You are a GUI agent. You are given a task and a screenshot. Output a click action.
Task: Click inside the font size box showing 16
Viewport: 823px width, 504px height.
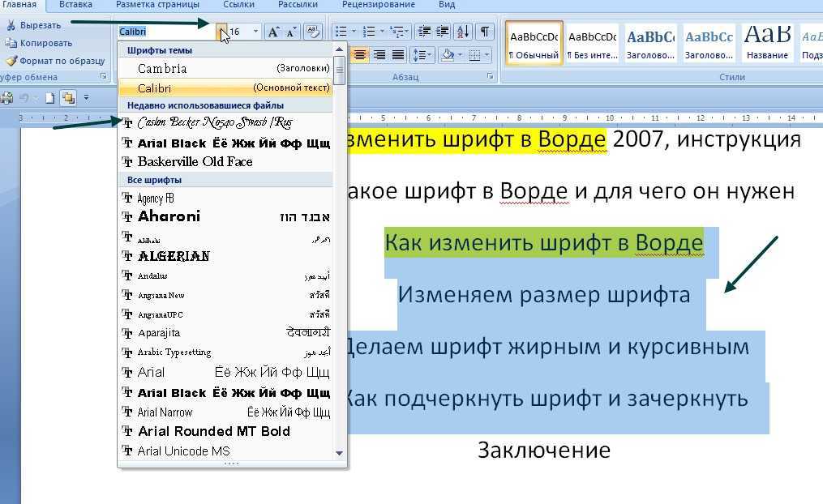point(239,32)
